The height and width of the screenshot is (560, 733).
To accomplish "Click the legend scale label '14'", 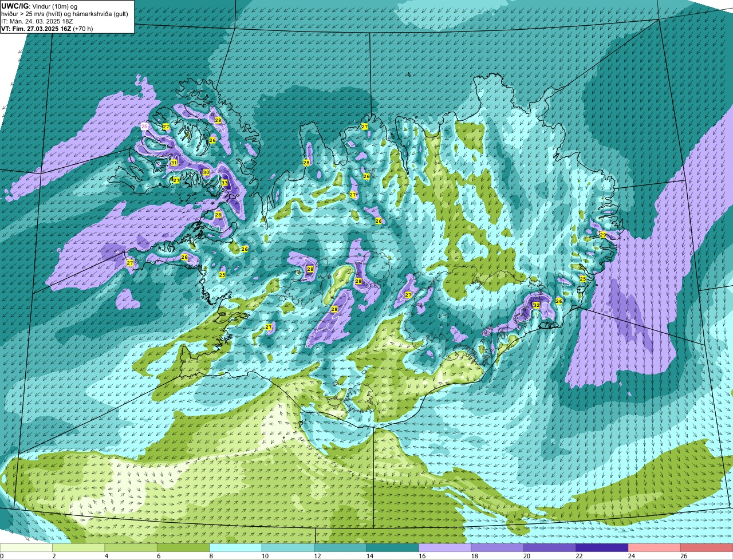I will coord(369,555).
